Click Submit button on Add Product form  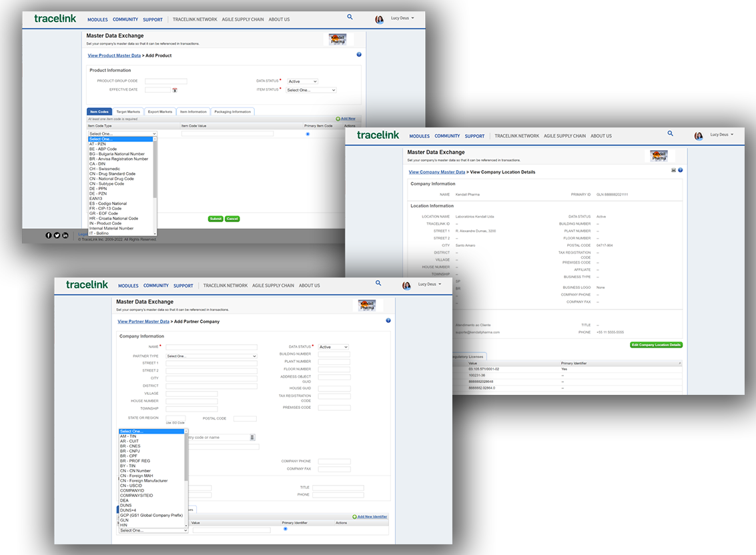tap(216, 219)
